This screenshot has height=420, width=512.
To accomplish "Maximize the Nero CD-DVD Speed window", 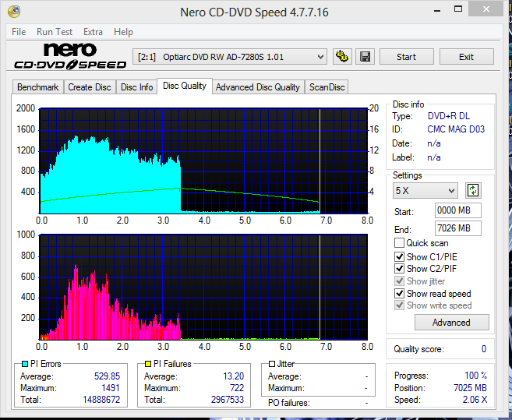I will click(458, 9).
